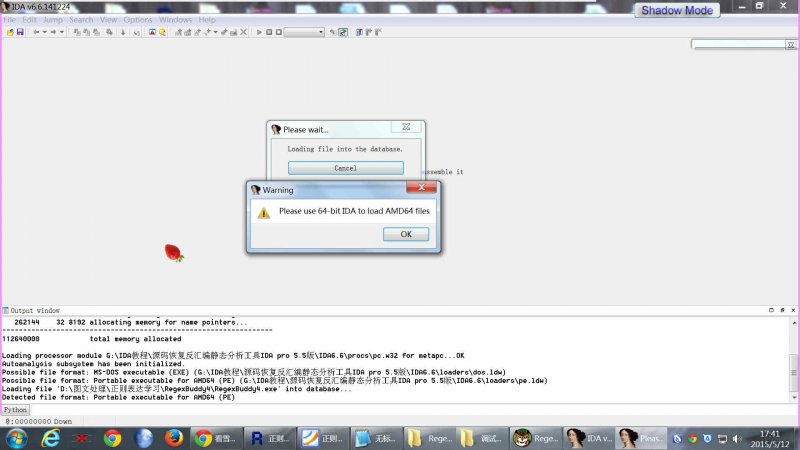Click Cancel in the Please wait dialog

[x=345, y=168]
